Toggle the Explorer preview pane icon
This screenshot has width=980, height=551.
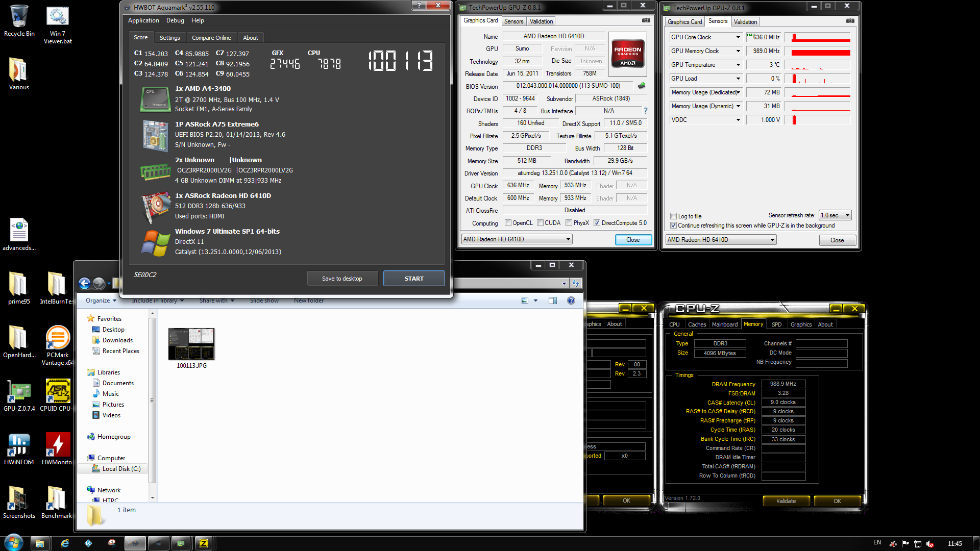553,300
